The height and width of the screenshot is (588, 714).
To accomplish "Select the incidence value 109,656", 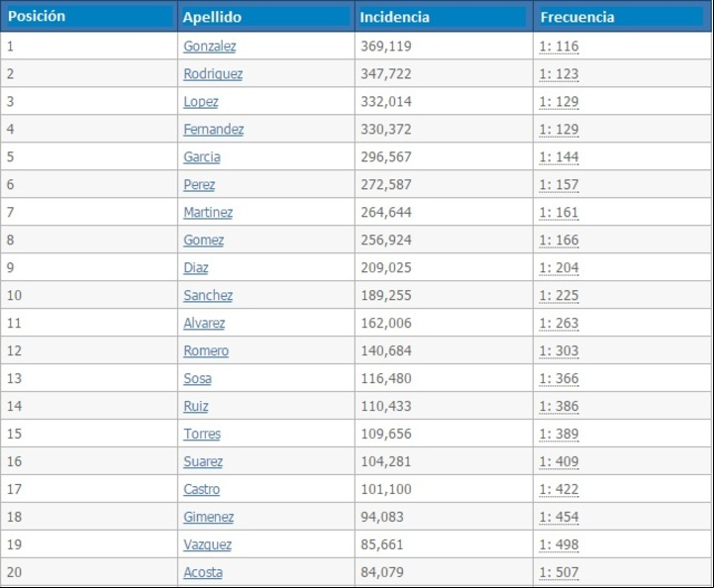I will click(386, 434).
